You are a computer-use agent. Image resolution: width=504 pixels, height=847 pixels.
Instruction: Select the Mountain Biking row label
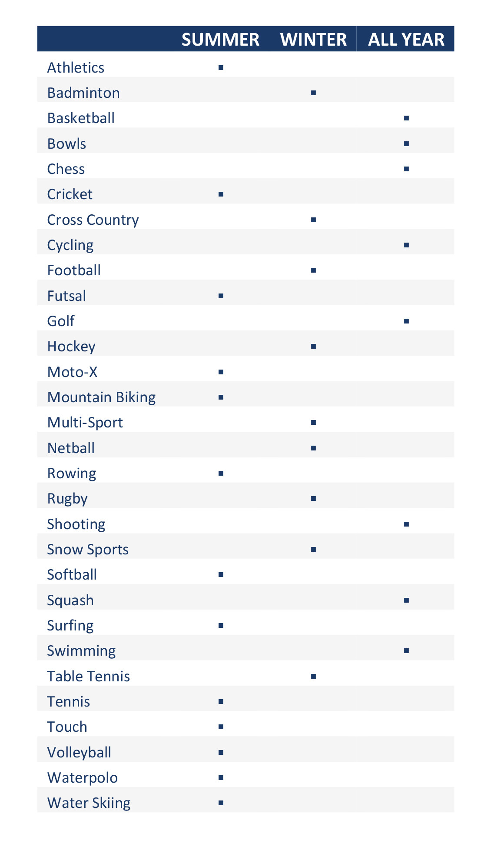tap(101, 397)
